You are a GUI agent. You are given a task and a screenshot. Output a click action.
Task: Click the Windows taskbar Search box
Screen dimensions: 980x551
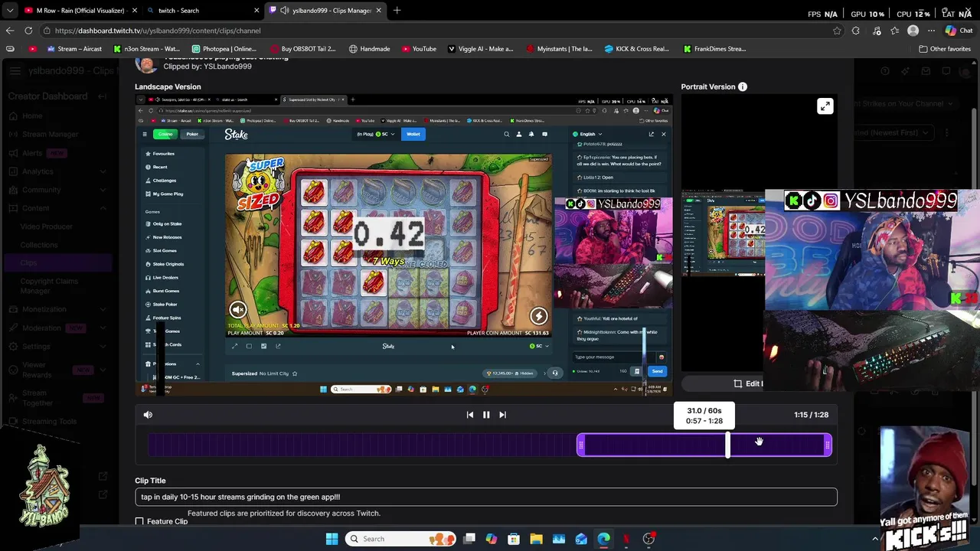point(401,539)
